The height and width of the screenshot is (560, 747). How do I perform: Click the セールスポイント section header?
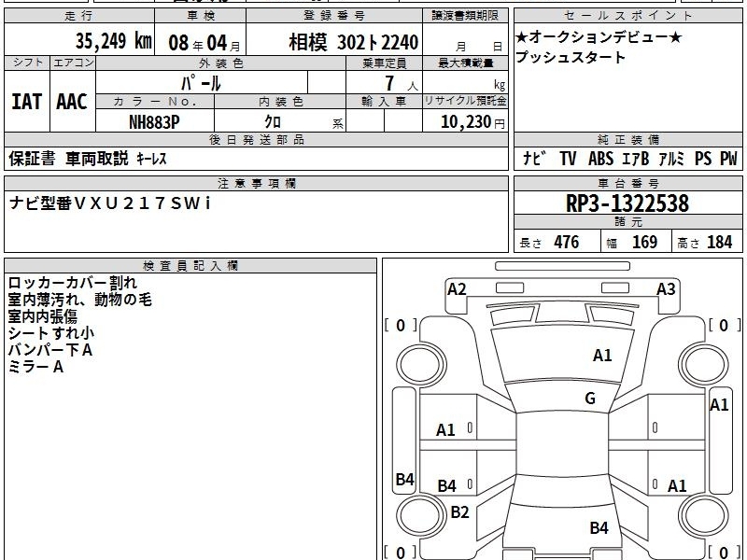tap(627, 16)
